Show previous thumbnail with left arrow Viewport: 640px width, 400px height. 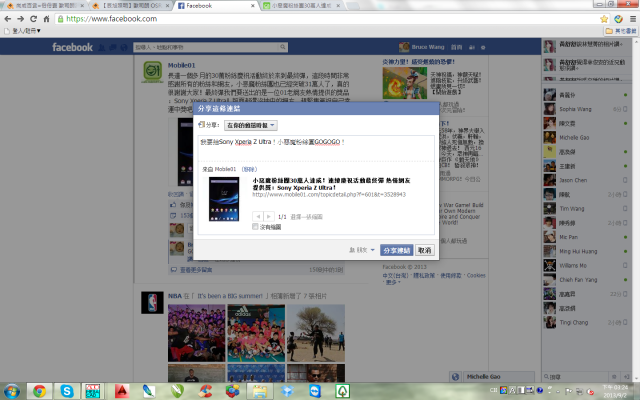(x=258, y=216)
